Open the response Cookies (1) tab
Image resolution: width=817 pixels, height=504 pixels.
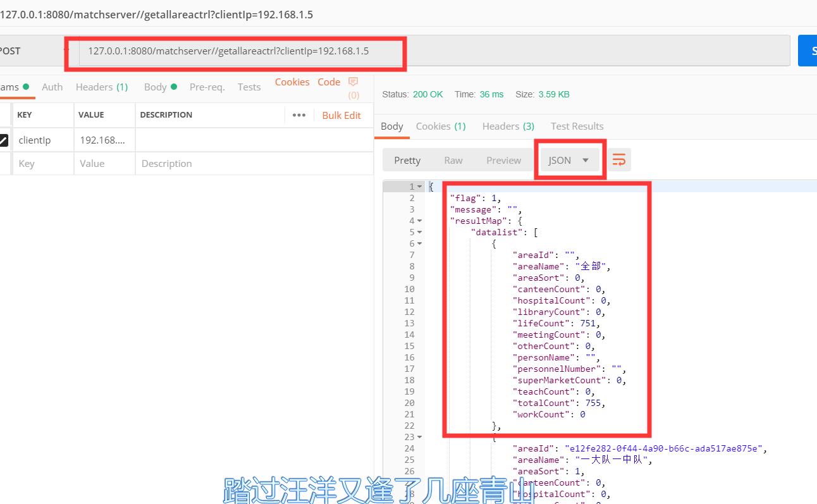coord(441,126)
